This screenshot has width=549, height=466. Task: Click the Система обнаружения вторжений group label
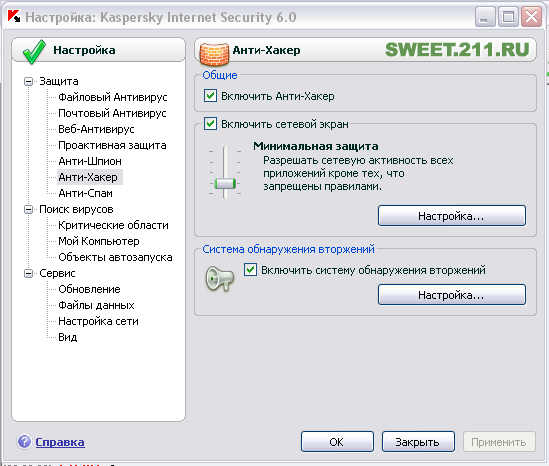pos(289,249)
